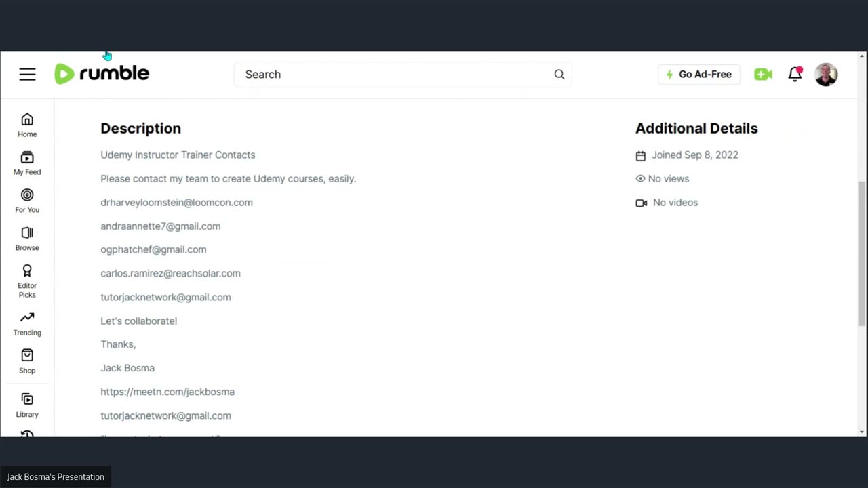Click the page vertical scrollbar thumb
The height and width of the screenshot is (488, 868).
[863, 254]
